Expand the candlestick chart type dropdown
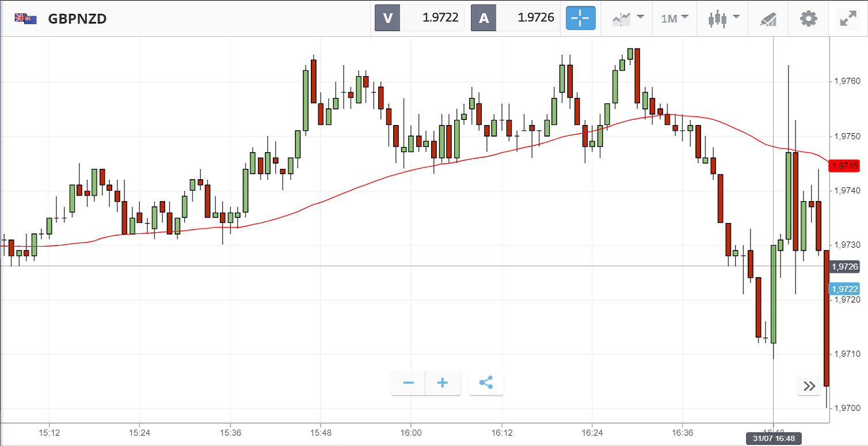868x446 pixels. click(x=724, y=18)
